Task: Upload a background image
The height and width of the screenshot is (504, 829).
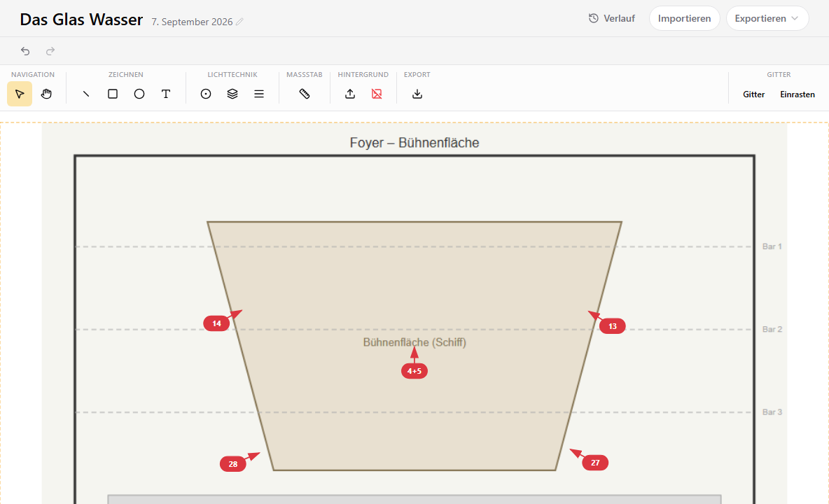Action: pos(350,94)
